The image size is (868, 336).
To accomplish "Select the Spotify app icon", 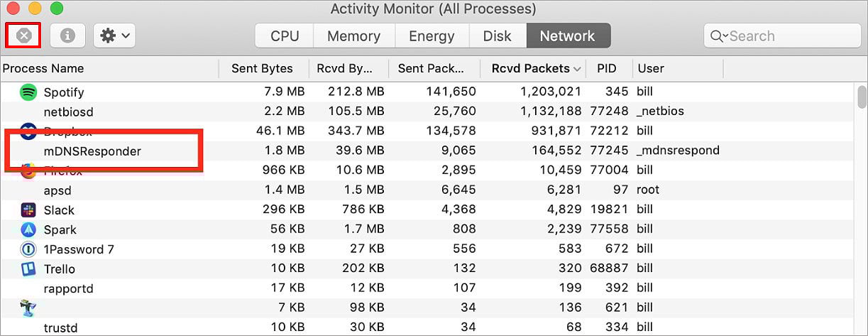I will 28,92.
